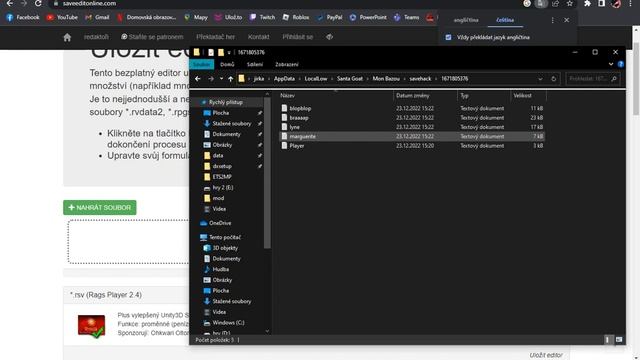
Task: Toggle always translate English checkbox
Action: pos(449,37)
